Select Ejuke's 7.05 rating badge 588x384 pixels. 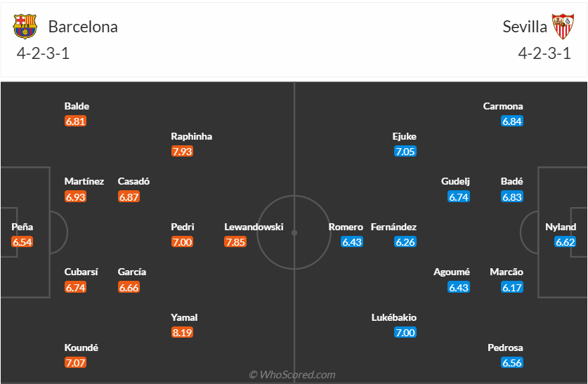pyautogui.click(x=405, y=152)
